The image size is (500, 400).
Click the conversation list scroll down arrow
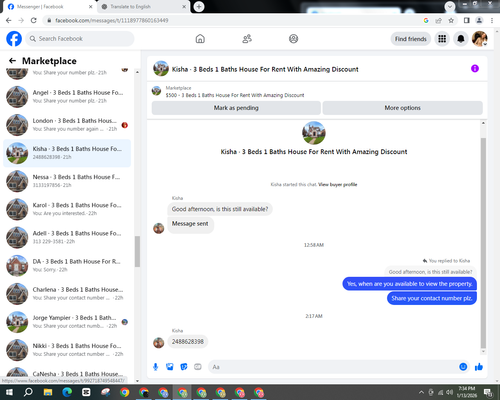pyautogui.click(x=137, y=380)
